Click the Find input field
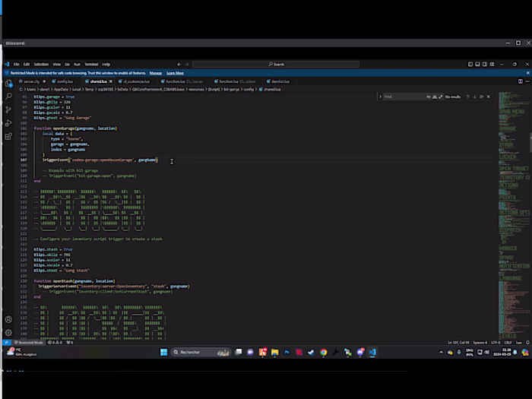This screenshot has height=399, width=532. click(404, 97)
